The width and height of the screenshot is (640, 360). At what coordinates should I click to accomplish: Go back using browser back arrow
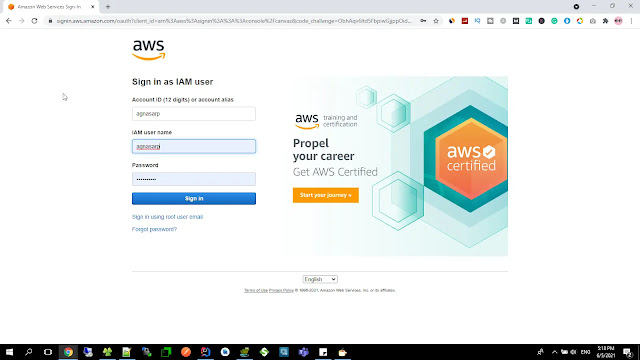click(x=9, y=21)
